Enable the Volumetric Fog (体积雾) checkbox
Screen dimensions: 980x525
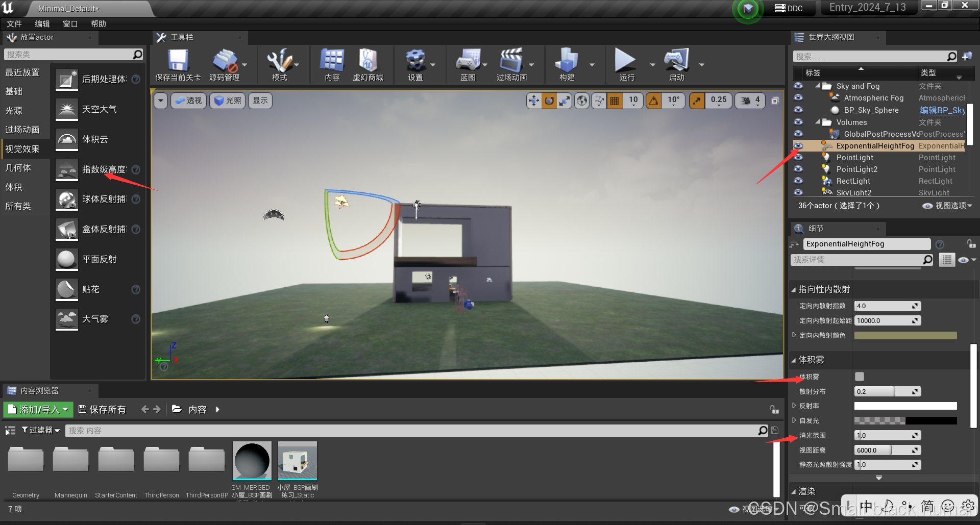(x=860, y=377)
